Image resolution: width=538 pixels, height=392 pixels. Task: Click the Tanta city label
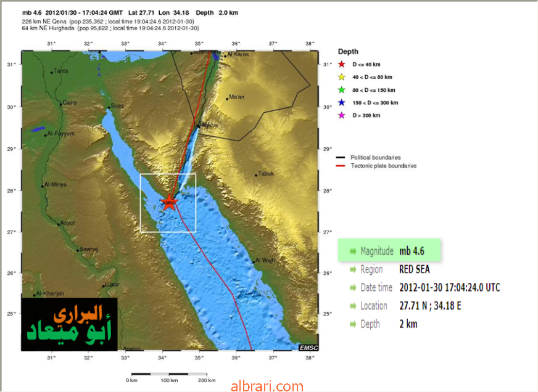pyautogui.click(x=60, y=71)
